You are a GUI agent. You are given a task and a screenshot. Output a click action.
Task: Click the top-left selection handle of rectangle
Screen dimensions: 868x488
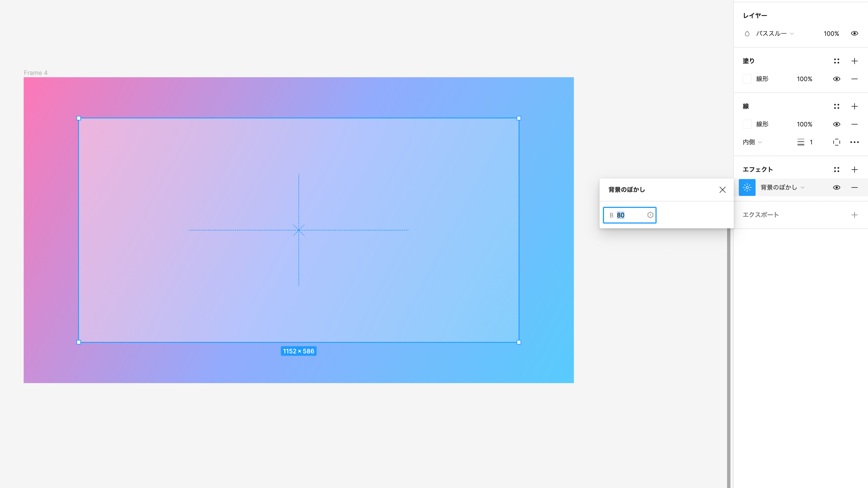(x=79, y=118)
